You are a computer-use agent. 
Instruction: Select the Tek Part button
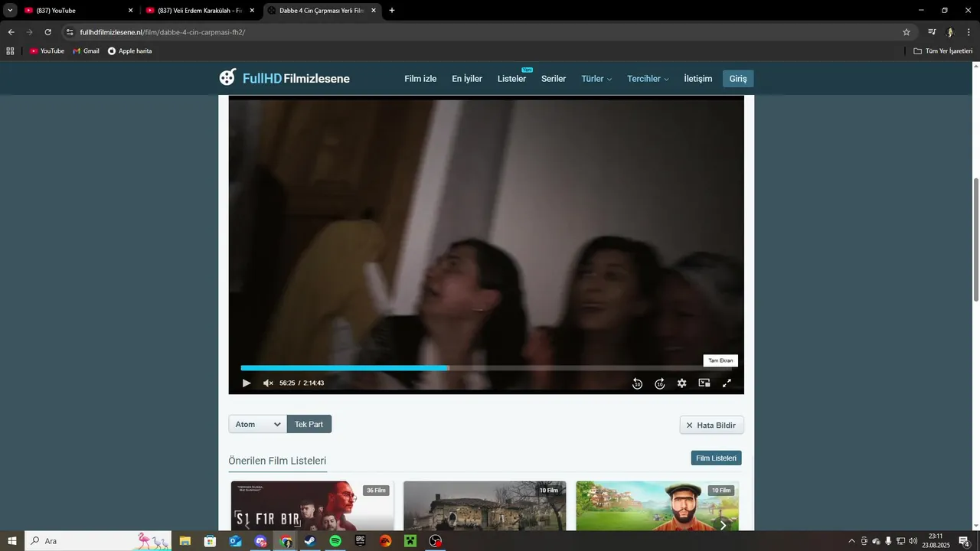[309, 424]
